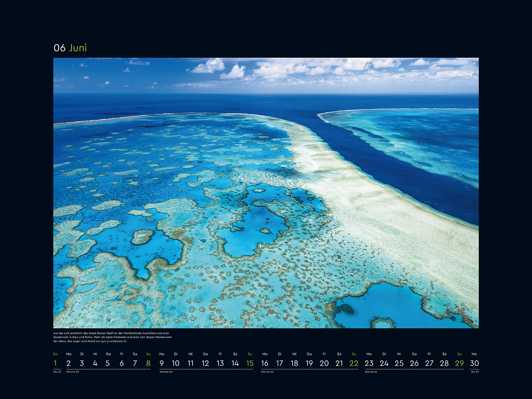Screen dimensions: 532x399
Task: Select the "Woche 24" week label
Action: click(x=166, y=372)
